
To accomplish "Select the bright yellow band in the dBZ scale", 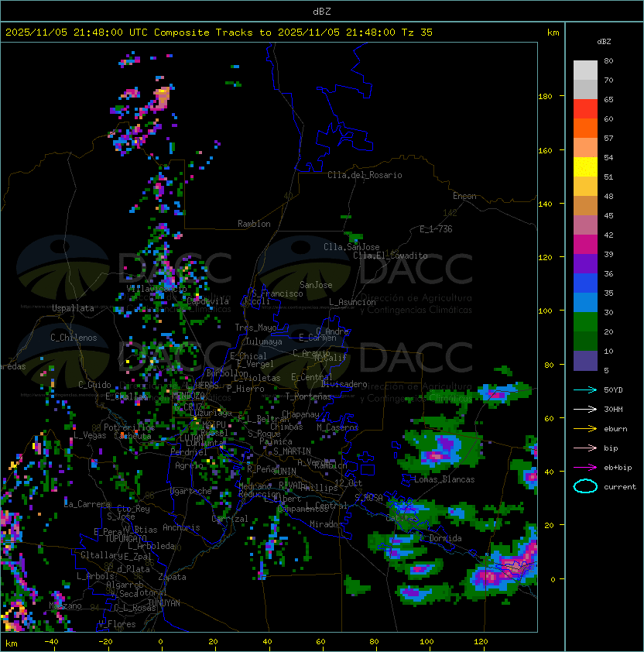I will pos(585,167).
